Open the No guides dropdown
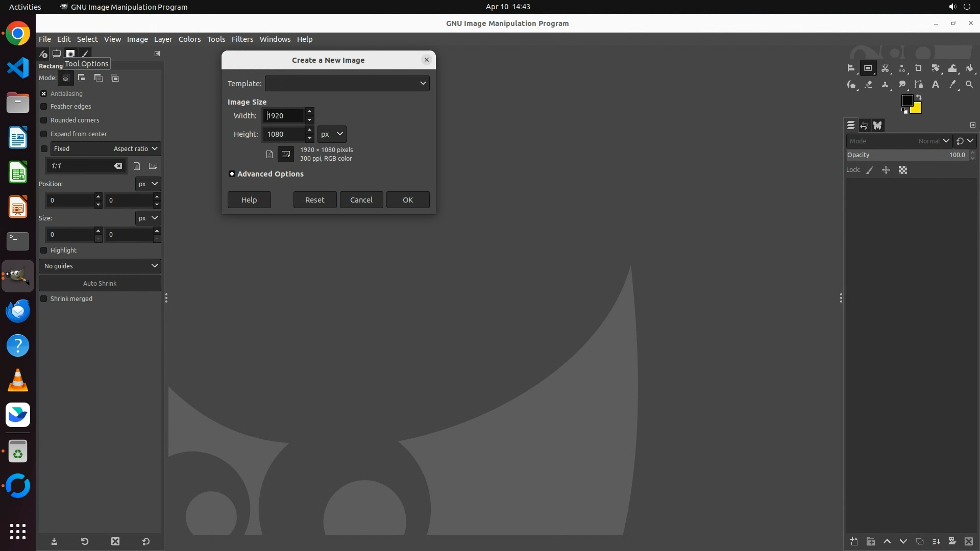This screenshot has height=551, width=980. pyautogui.click(x=100, y=266)
